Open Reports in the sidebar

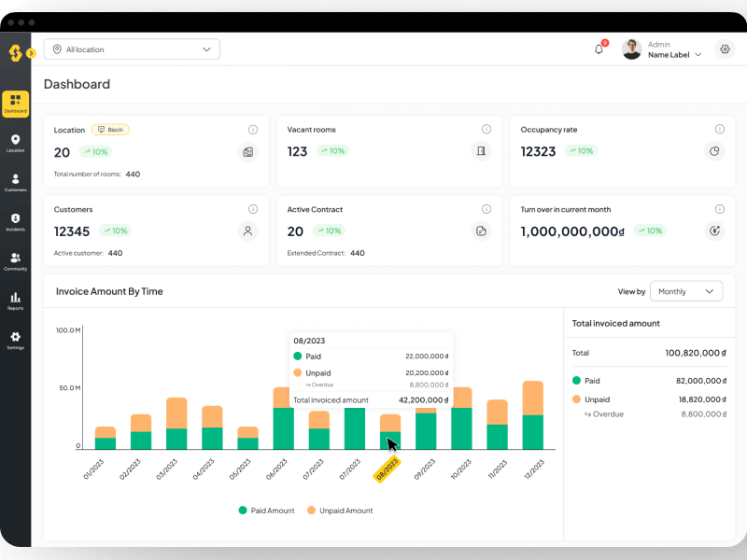pos(15,301)
